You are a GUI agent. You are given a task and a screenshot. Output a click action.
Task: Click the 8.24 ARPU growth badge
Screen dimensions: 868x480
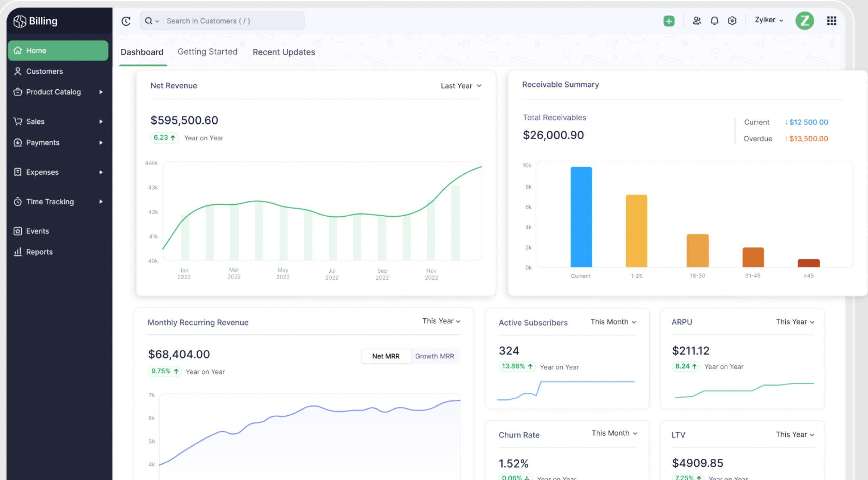pos(686,366)
